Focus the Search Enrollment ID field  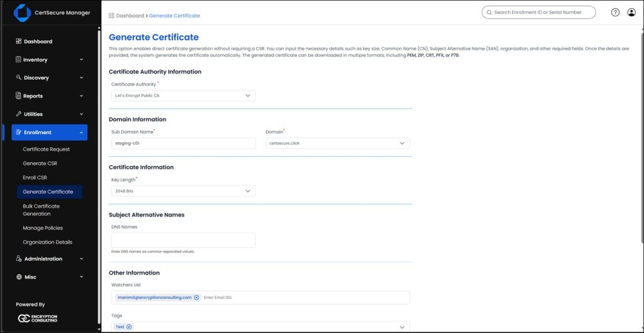pyautogui.click(x=538, y=13)
